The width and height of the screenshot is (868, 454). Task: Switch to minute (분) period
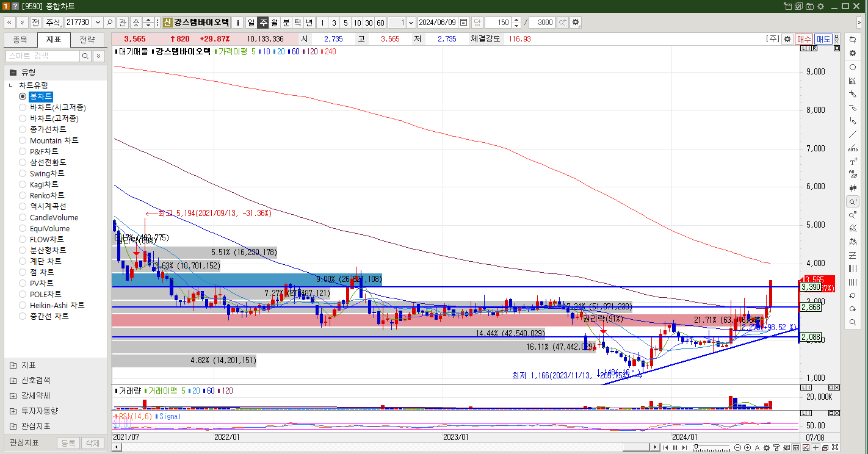[286, 22]
